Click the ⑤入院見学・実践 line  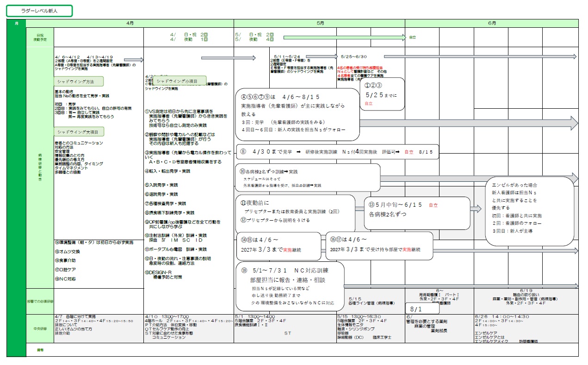pos(161,185)
